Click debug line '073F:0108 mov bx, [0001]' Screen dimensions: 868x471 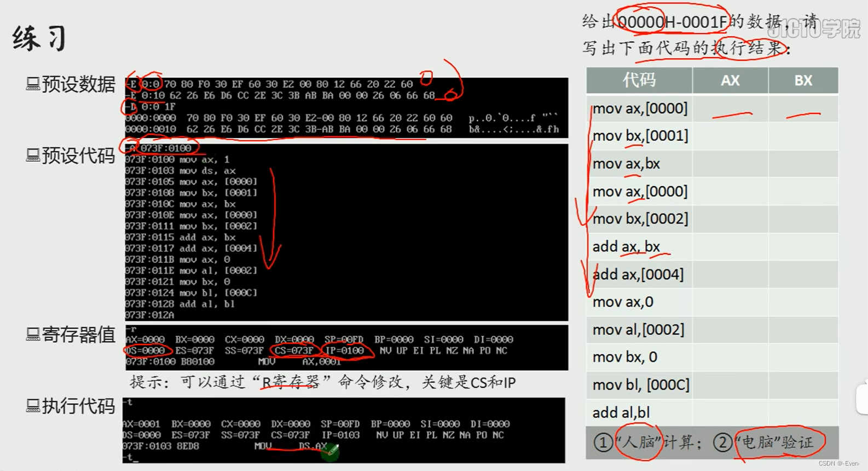coord(191,193)
